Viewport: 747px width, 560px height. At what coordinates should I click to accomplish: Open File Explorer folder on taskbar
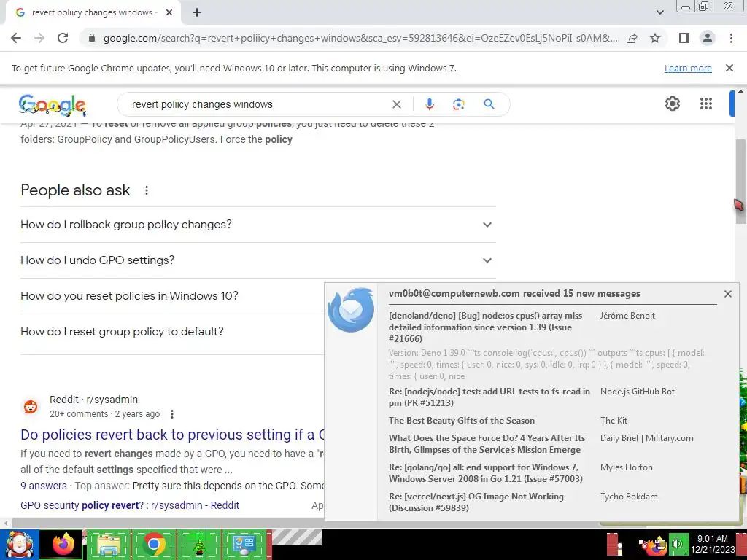109,544
